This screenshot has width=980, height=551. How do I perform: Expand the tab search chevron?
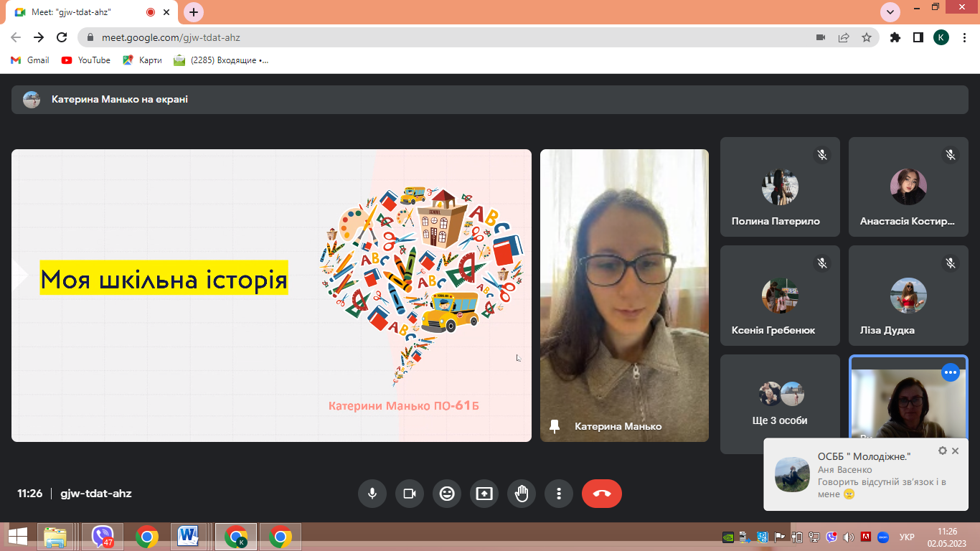point(890,12)
